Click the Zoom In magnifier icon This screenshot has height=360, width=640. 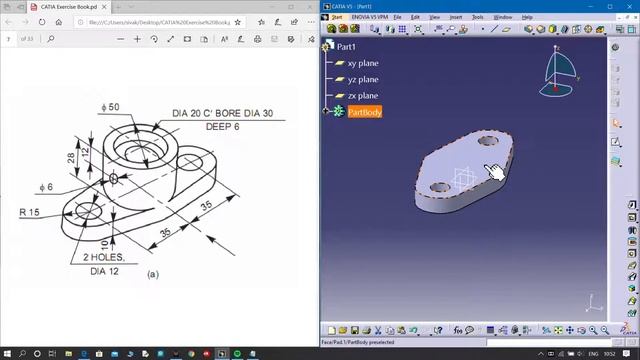pos(593,330)
